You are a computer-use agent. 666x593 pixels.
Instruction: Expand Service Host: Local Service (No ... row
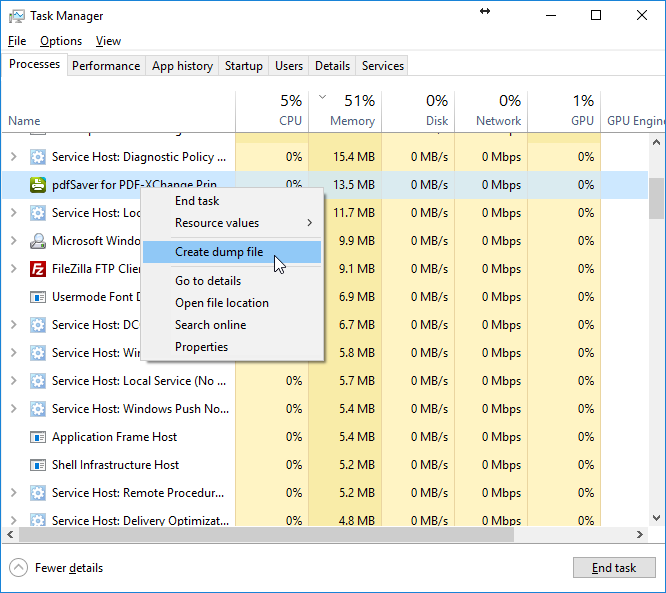(14, 381)
